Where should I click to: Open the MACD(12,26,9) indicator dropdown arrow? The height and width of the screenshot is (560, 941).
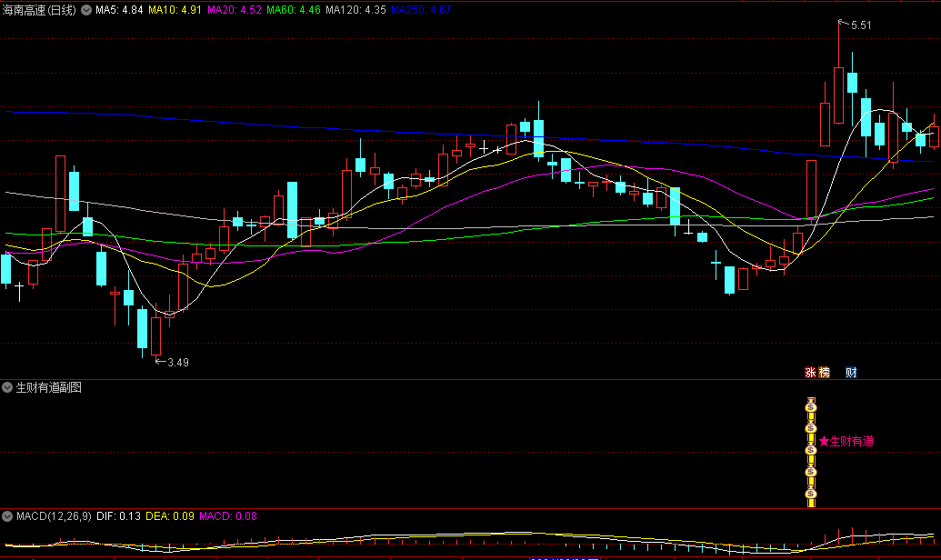click(x=7, y=516)
